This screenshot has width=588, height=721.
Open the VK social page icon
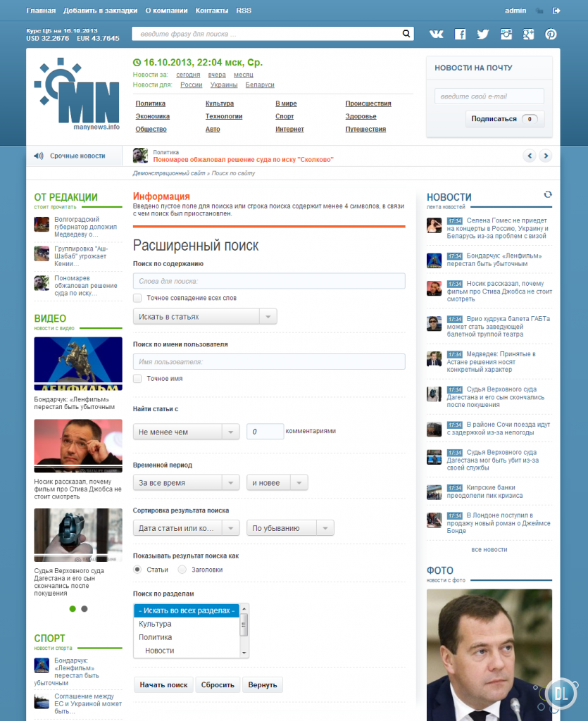437,34
